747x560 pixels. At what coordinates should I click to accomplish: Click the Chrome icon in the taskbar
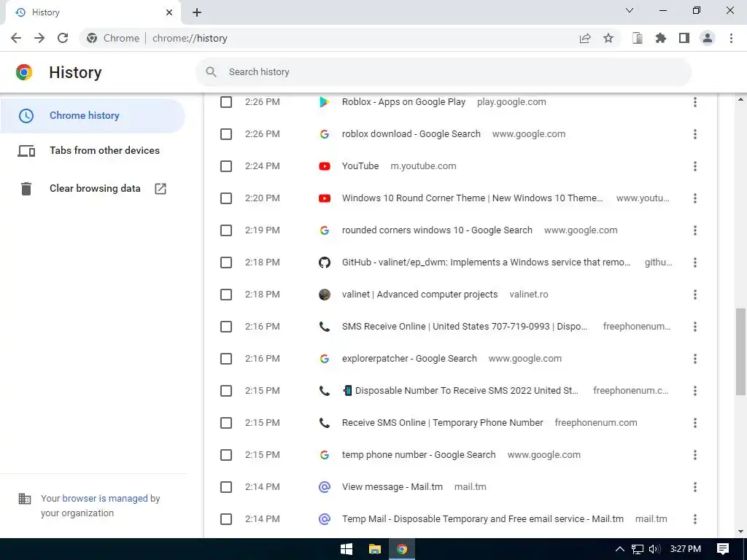[x=402, y=549]
